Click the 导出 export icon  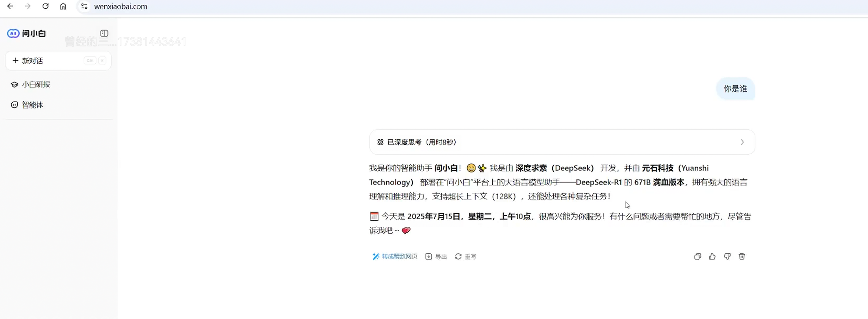click(x=428, y=256)
